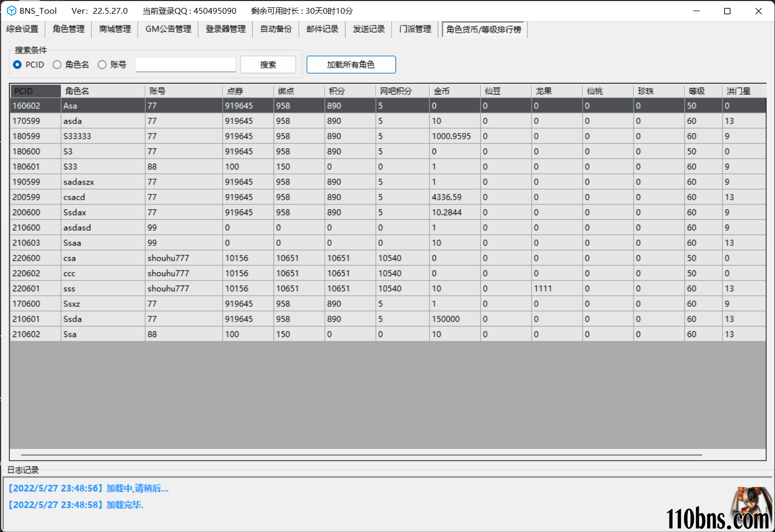The height and width of the screenshot is (532, 775).
Task: Select PCID cell 220600
Action: click(36, 258)
